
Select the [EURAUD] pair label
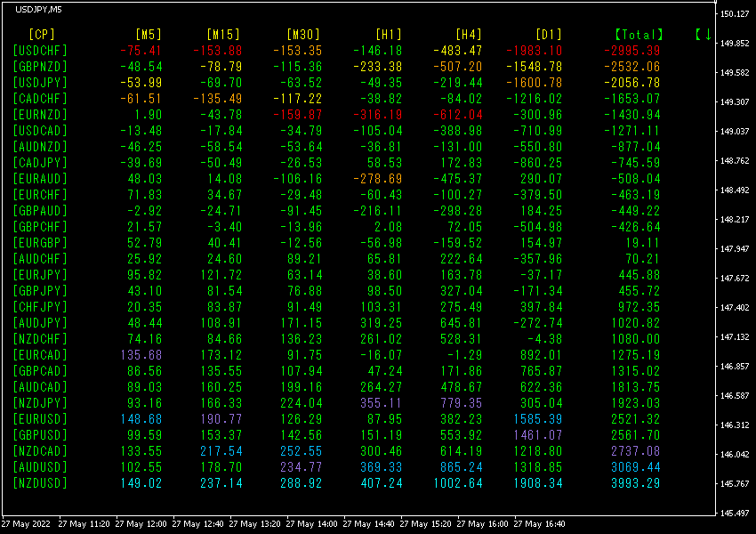tap(40, 179)
